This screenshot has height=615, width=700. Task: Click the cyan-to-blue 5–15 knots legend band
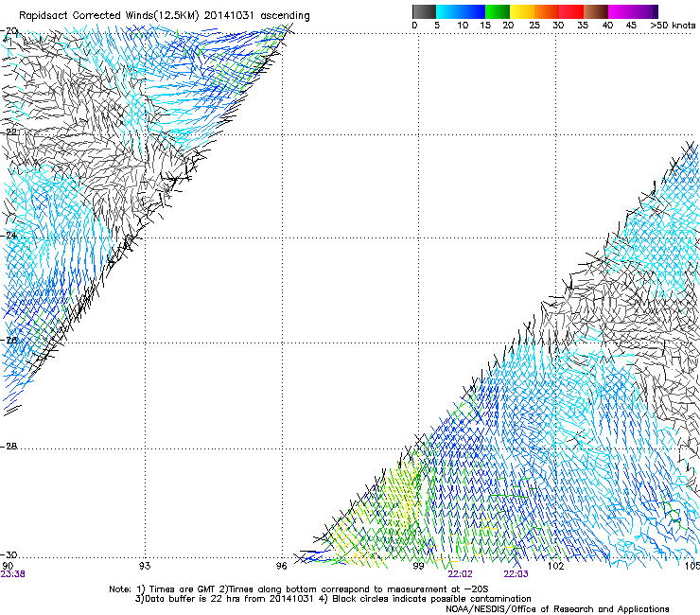point(461,11)
